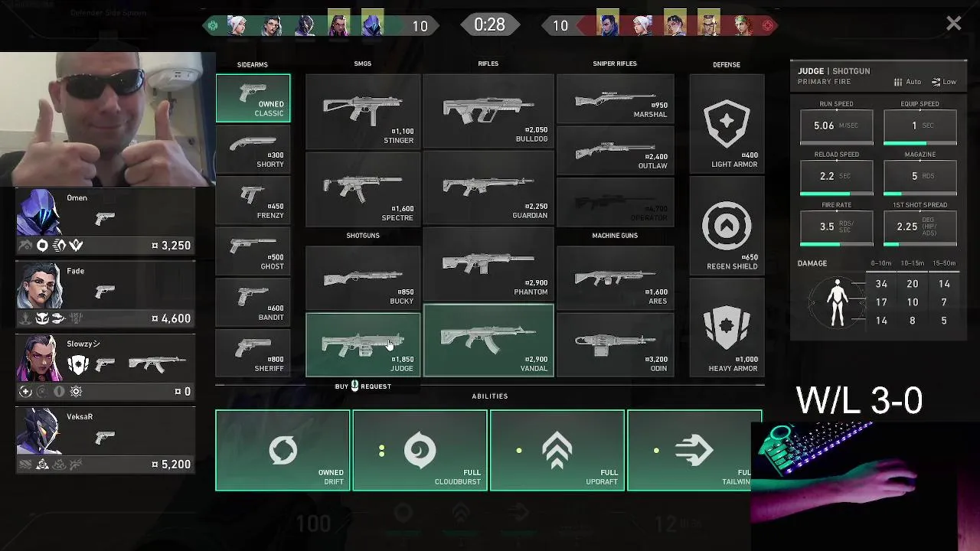Open VeksaR's teammate card
The width and height of the screenshot is (980, 551).
pos(106,440)
